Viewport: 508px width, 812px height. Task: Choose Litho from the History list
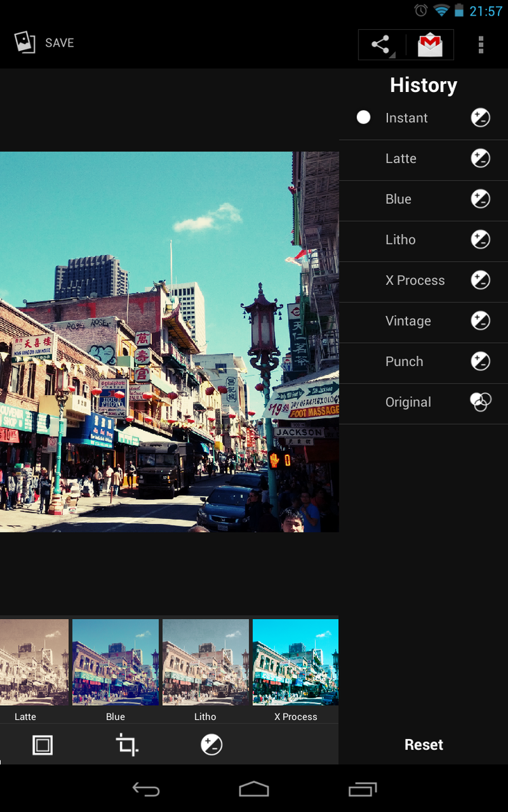400,240
